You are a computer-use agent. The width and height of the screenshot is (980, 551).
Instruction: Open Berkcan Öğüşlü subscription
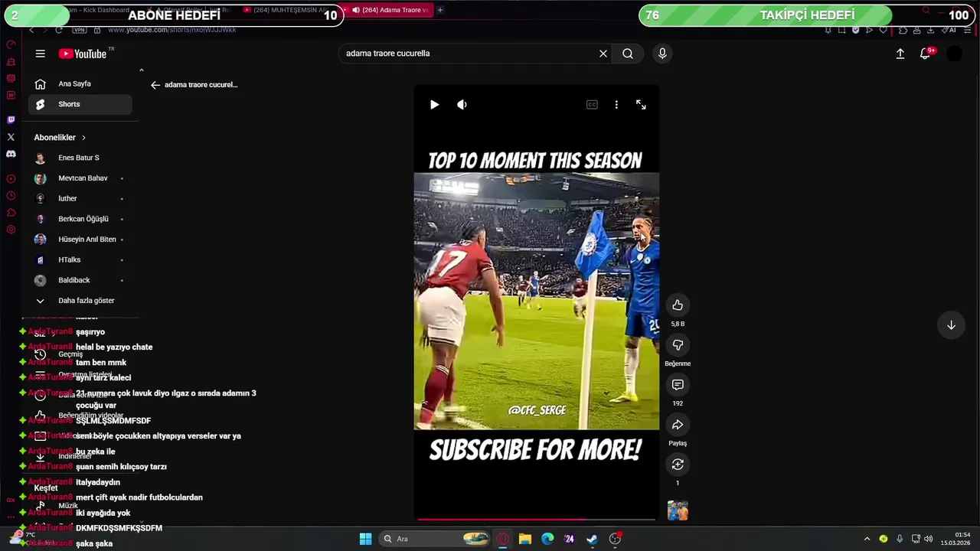pos(80,219)
